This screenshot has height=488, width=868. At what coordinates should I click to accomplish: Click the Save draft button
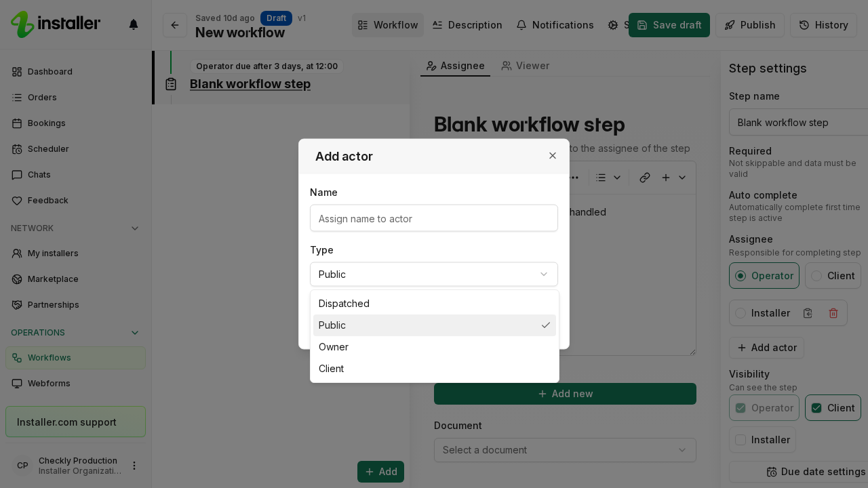(x=669, y=25)
